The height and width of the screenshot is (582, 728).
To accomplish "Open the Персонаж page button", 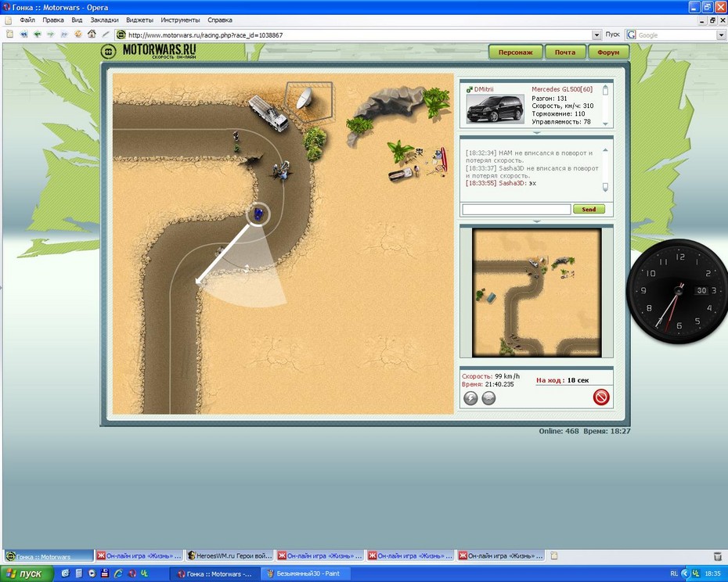I will click(x=515, y=52).
